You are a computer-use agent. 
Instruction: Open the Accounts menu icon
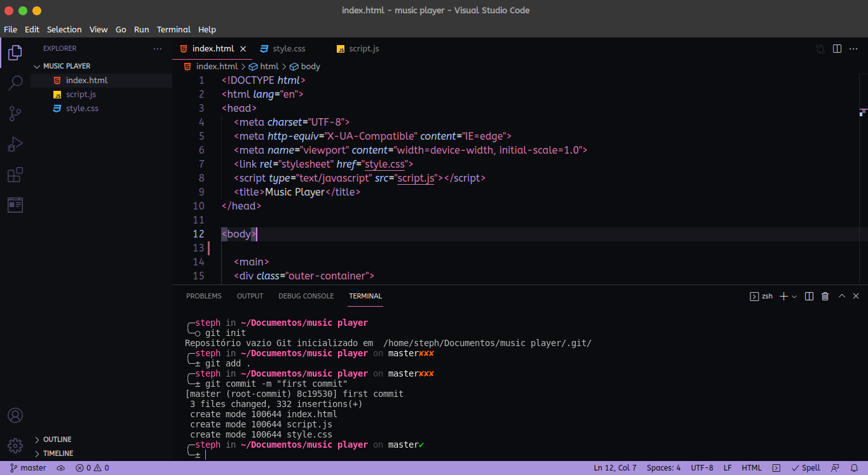pos(15,415)
